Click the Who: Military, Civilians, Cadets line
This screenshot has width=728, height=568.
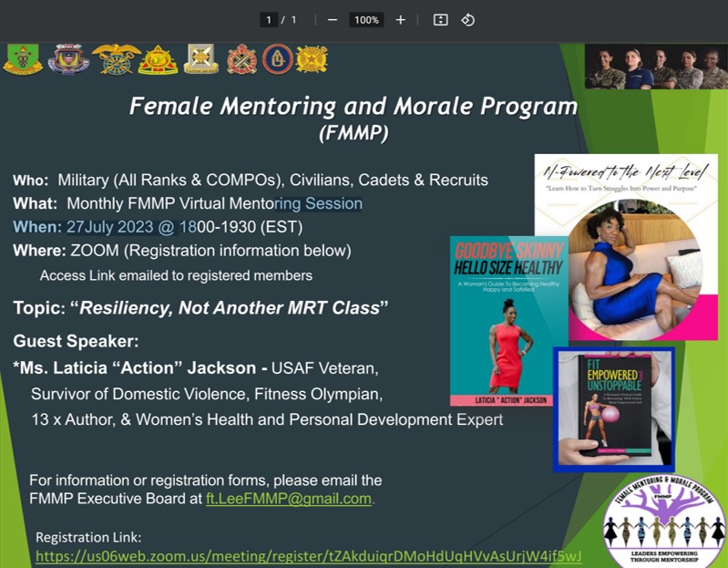[251, 180]
